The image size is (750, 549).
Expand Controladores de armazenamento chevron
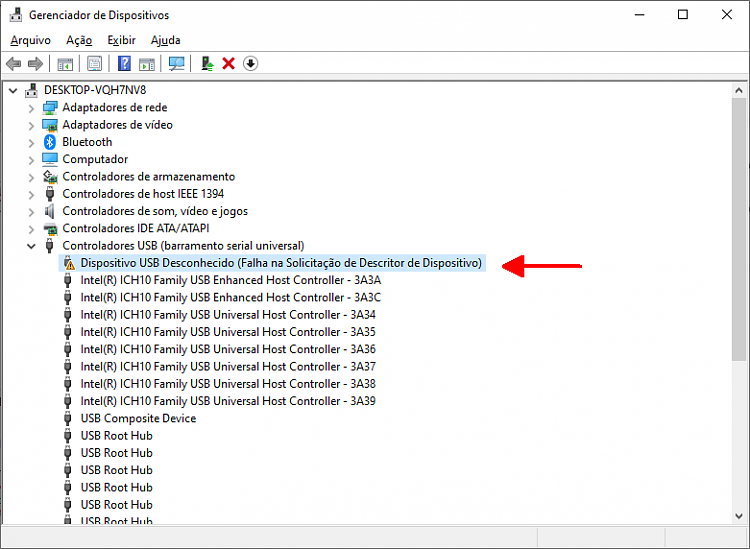31,177
